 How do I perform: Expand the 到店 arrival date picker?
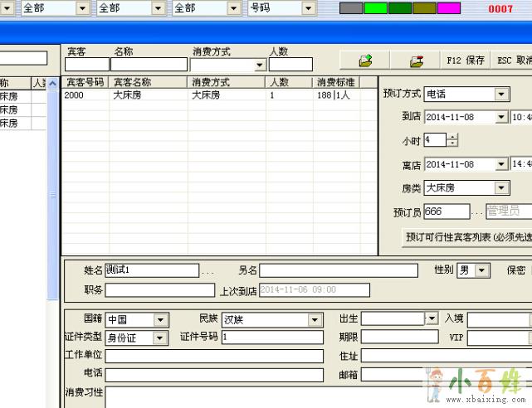coord(500,118)
